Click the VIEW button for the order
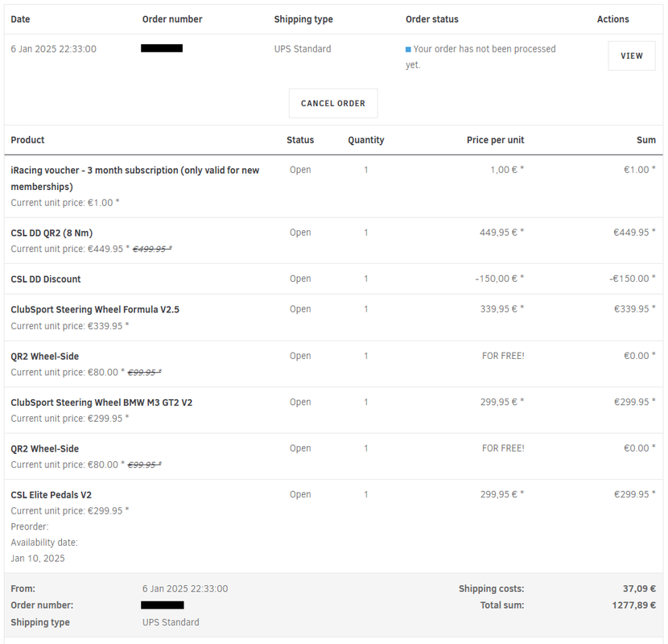This screenshot has width=668, height=644. [x=631, y=56]
